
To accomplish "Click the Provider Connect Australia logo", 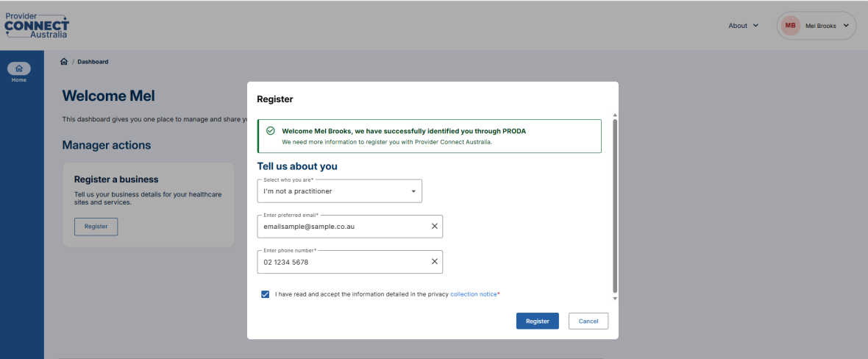I will coord(37,26).
